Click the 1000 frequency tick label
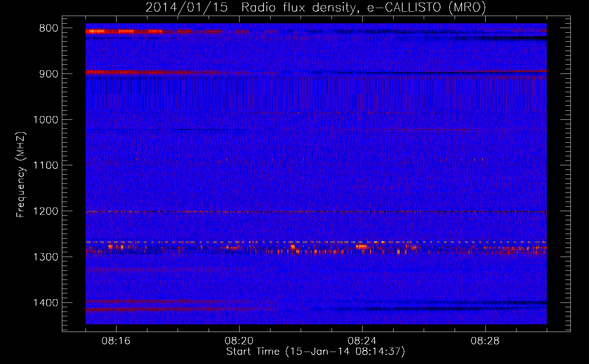589x364 pixels. (x=46, y=120)
